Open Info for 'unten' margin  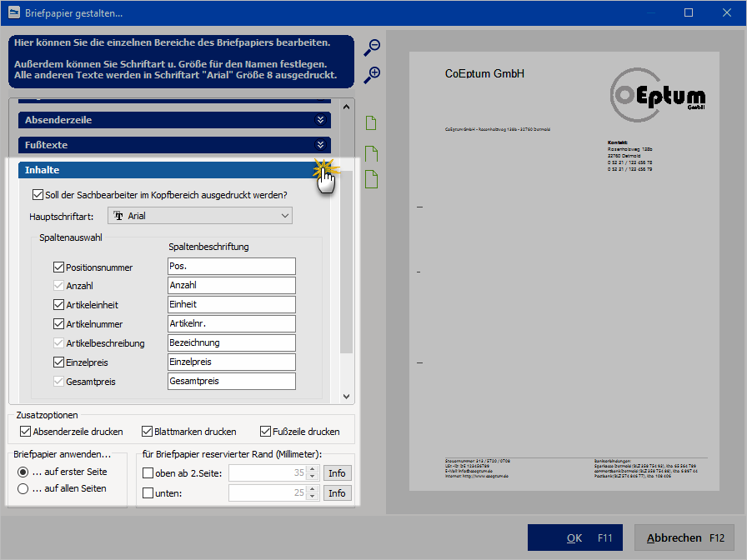(338, 492)
